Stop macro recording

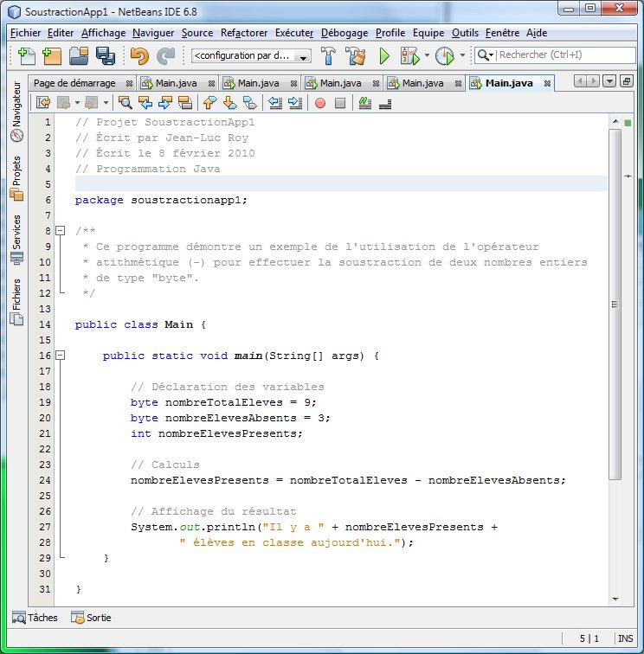click(x=340, y=103)
